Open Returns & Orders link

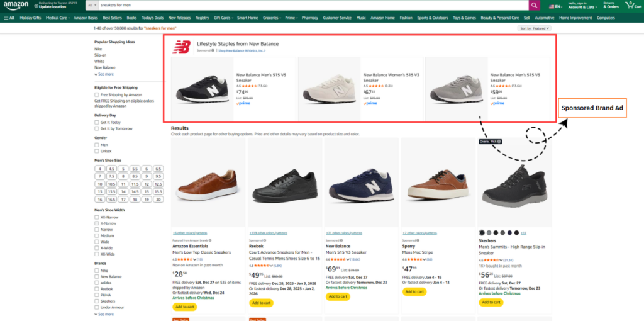(x=611, y=5)
